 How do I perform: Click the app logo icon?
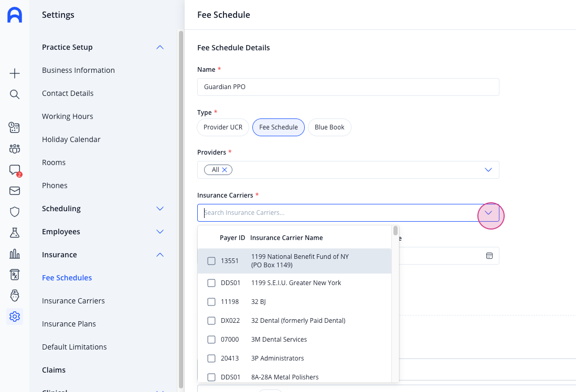click(x=15, y=15)
